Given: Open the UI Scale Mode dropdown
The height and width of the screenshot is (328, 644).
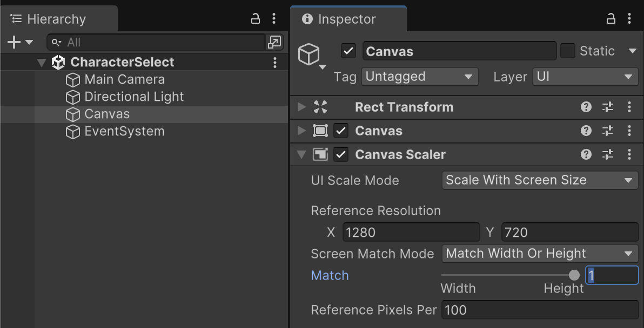Looking at the screenshot, I should pos(539,180).
